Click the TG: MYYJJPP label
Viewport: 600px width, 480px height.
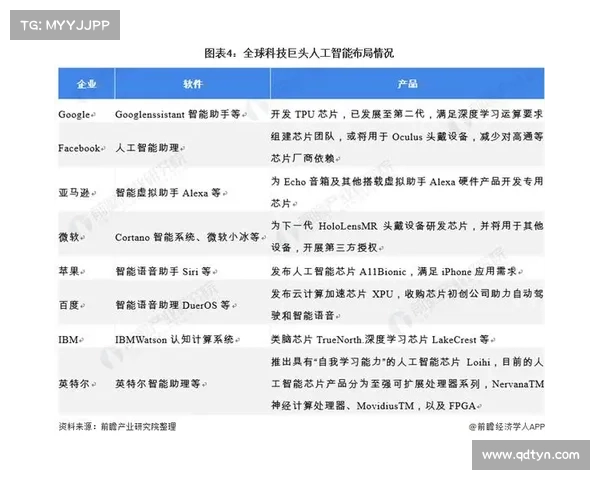(65, 25)
